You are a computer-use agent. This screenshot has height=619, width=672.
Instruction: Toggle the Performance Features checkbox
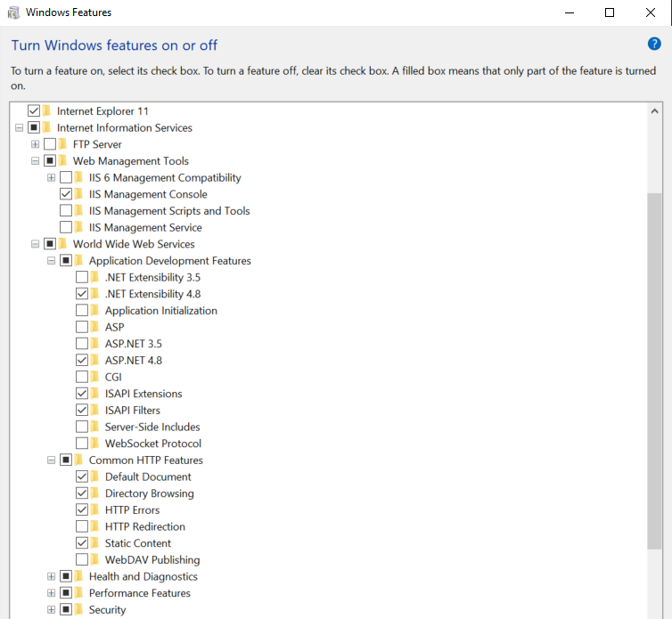click(x=66, y=593)
